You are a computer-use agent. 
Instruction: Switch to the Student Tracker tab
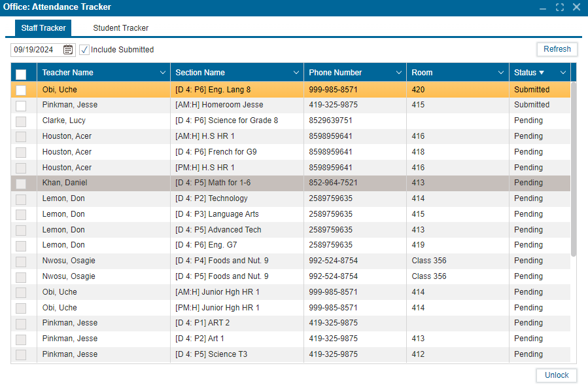pyautogui.click(x=120, y=28)
